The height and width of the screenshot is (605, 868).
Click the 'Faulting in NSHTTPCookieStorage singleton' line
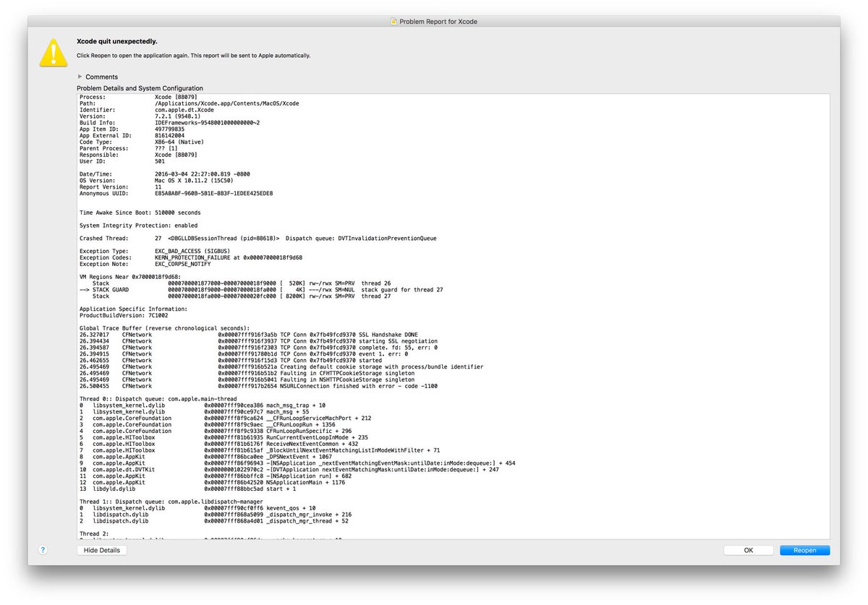click(249, 380)
